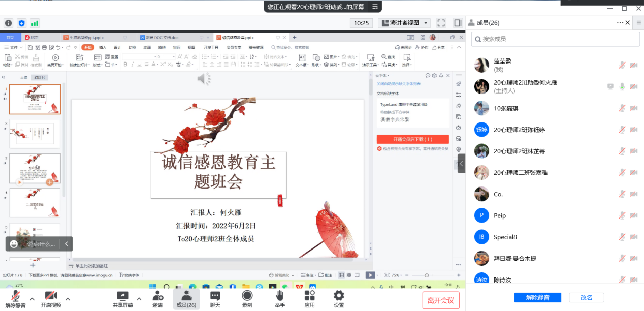Expand audio options arrow beside 解除静音
The image size is (644, 311).
click(33, 299)
